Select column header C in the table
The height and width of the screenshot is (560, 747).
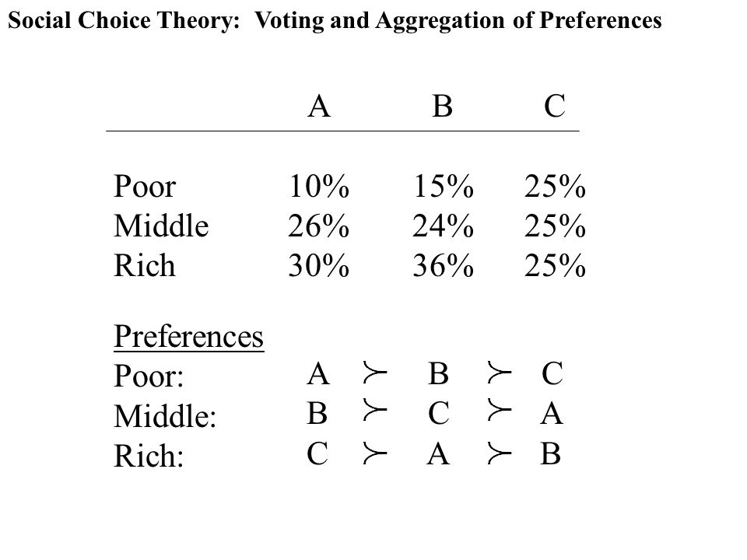[x=555, y=106]
